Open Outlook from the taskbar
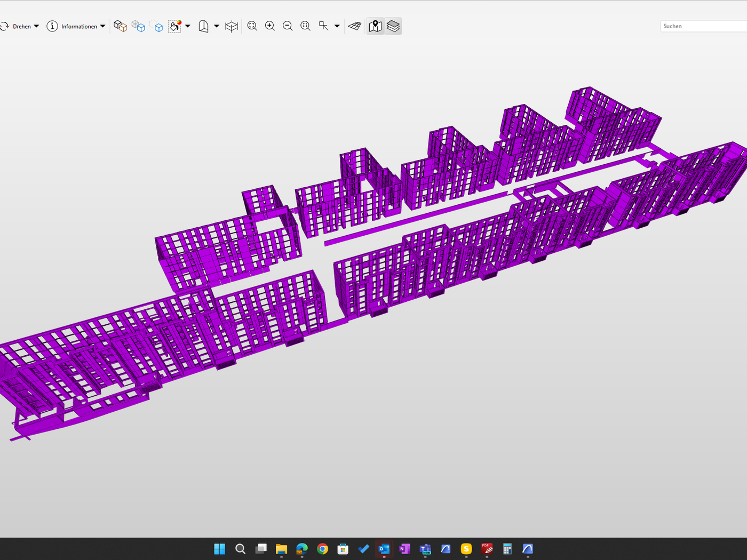747x560 pixels. [x=384, y=549]
